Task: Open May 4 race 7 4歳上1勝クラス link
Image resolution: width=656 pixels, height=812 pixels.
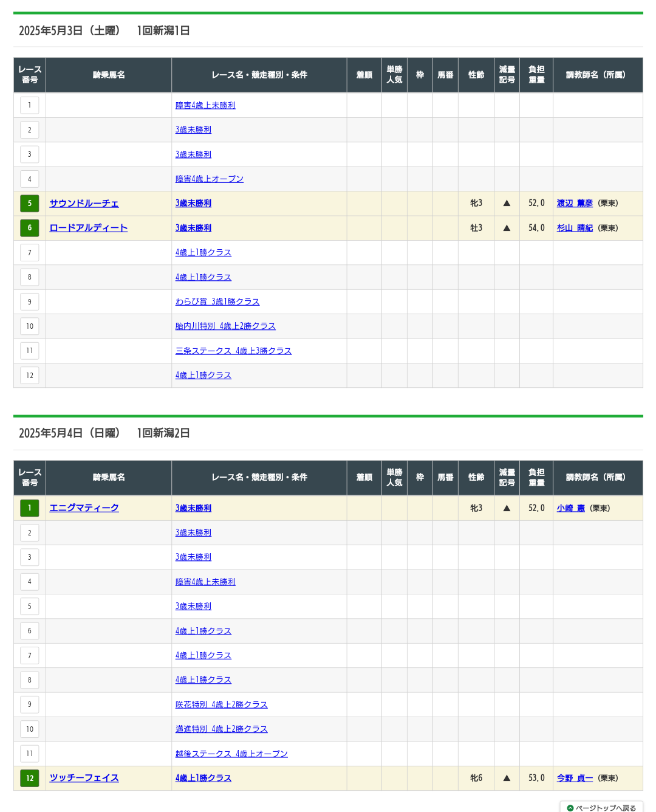Action: click(203, 655)
